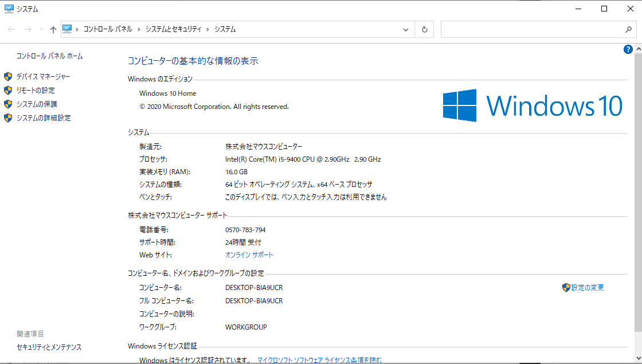Click the up-one-level arrow icon
Image resolution: width=642 pixels, height=364 pixels.
(53, 29)
